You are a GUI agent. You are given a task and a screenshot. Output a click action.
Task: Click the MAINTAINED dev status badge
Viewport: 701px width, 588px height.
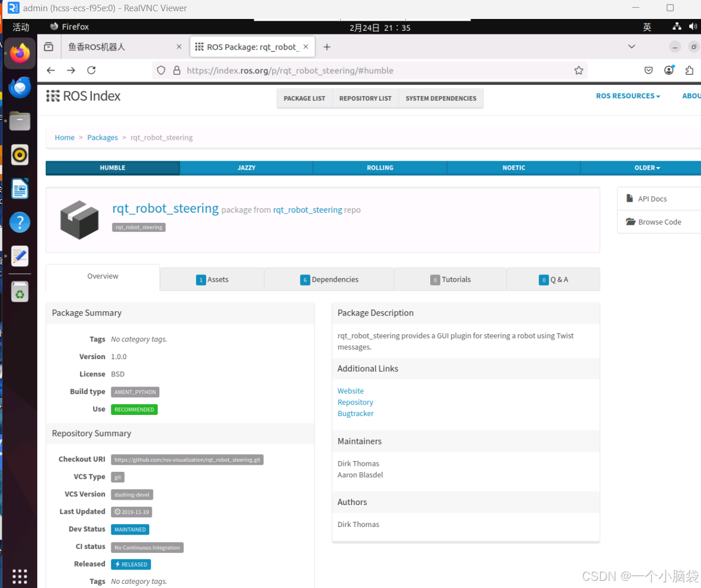[x=130, y=529]
